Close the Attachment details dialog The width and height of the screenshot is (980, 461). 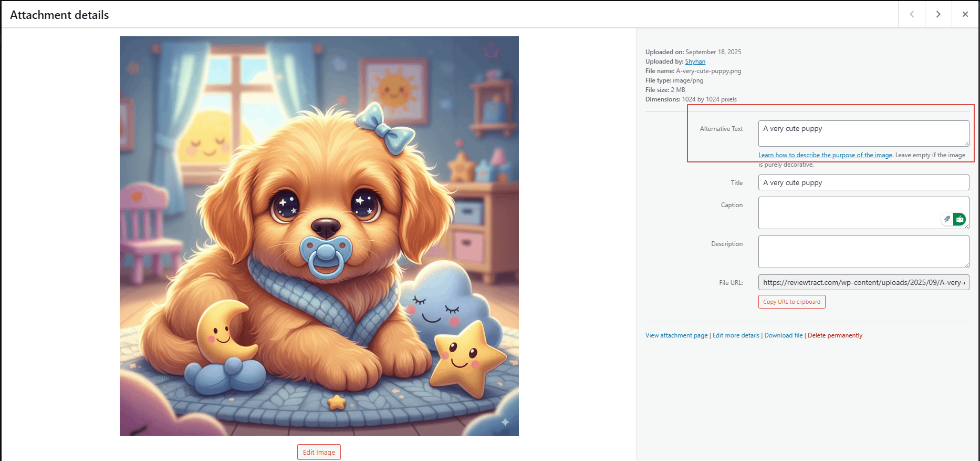click(965, 14)
